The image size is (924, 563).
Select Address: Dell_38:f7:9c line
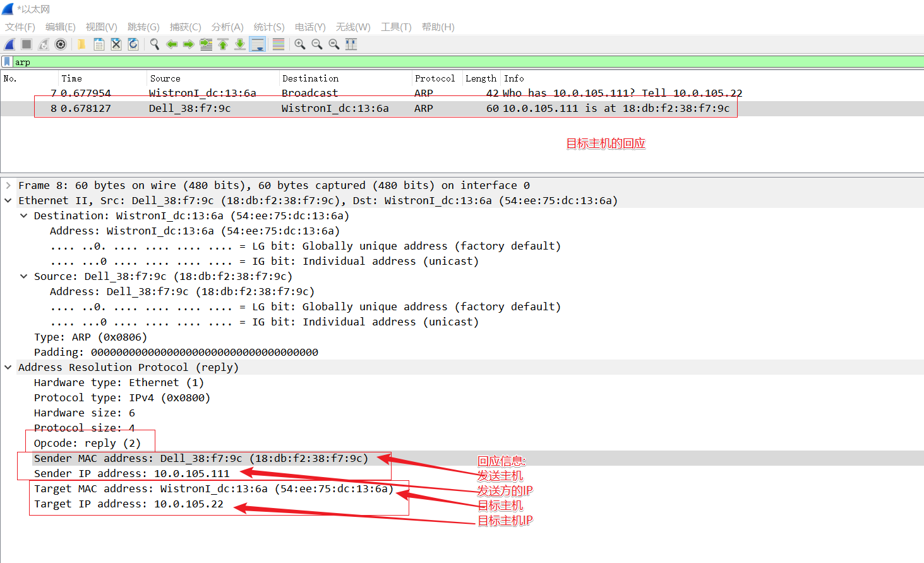coord(182,291)
